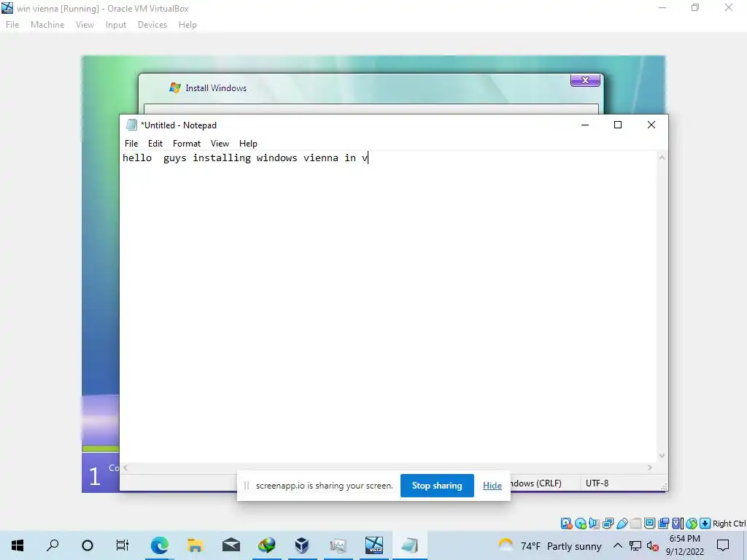Click the VirtualBox recording indicator
This screenshot has height=560, width=747.
pos(663,524)
